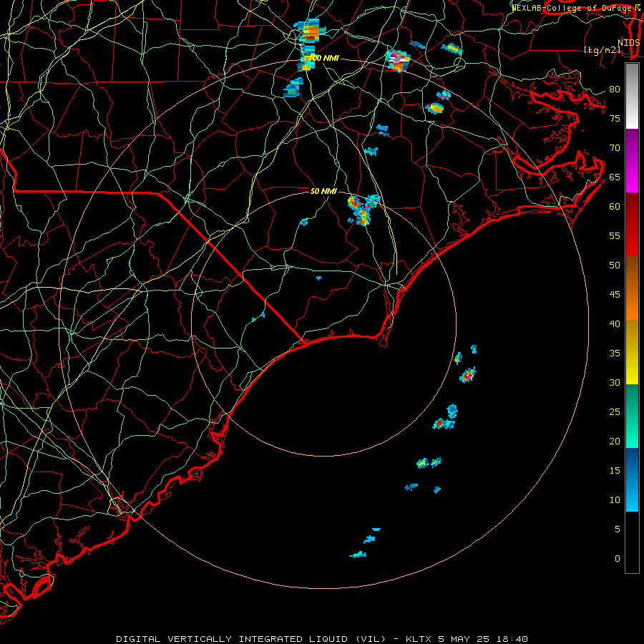
Task: Click the '45' value on the color scale
Action: point(615,295)
